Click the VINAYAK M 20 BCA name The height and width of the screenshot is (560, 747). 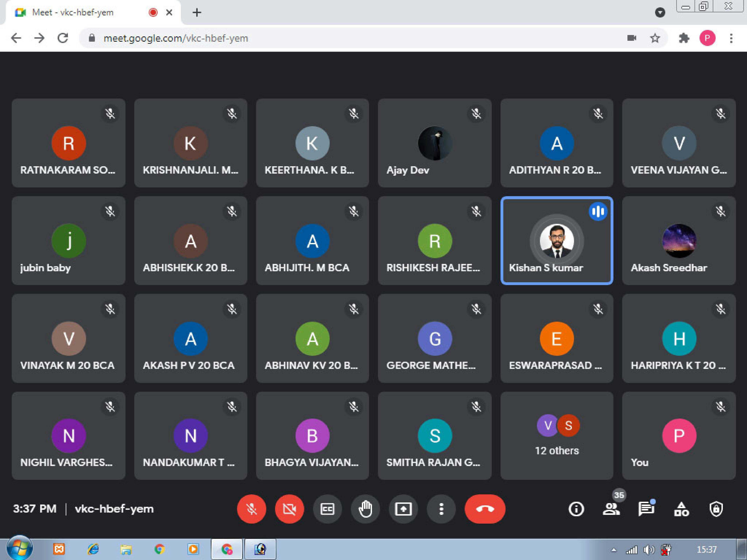coord(67,365)
